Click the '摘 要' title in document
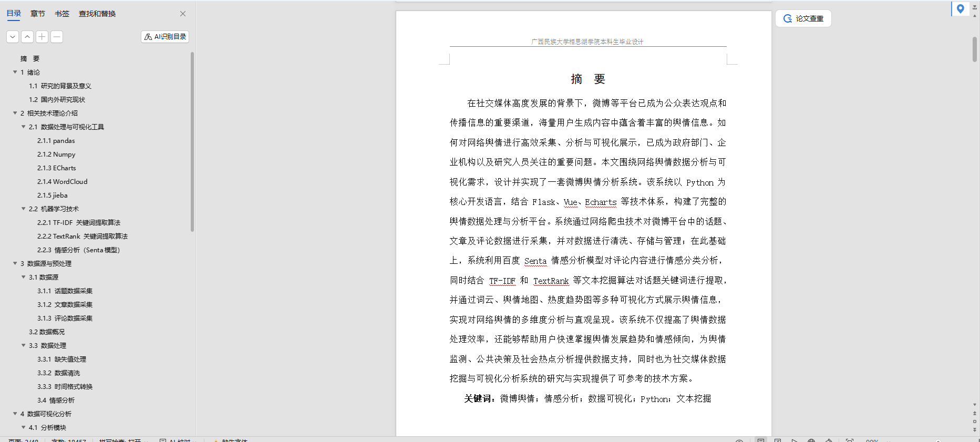 (x=588, y=79)
